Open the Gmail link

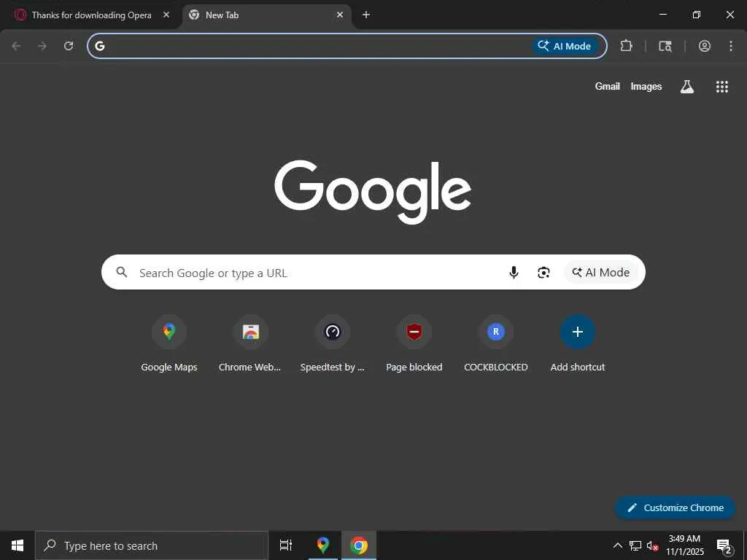(608, 86)
